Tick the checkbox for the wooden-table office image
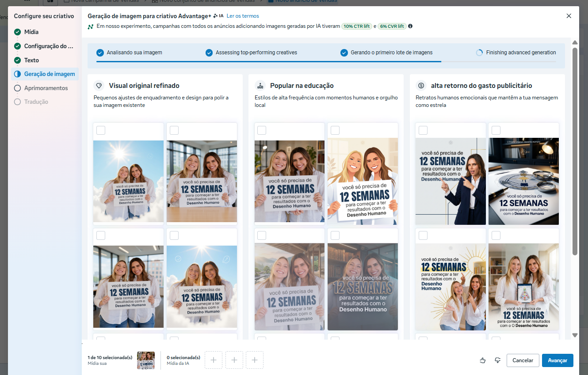588x375 pixels. point(174,130)
